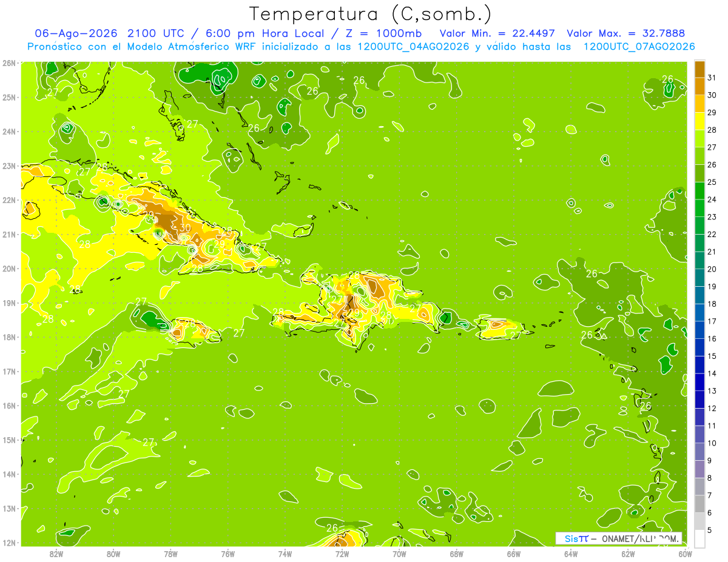
Task: Click the color legend value 24
Action: coord(712,199)
